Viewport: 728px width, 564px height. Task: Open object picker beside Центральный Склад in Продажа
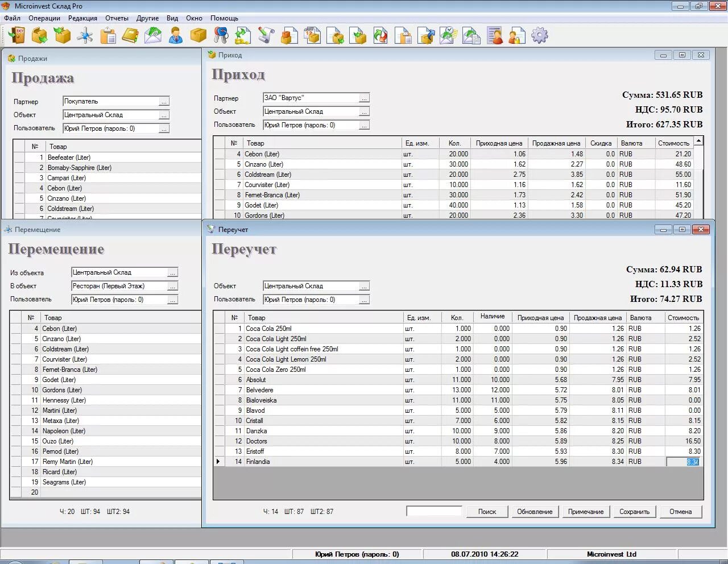click(164, 115)
